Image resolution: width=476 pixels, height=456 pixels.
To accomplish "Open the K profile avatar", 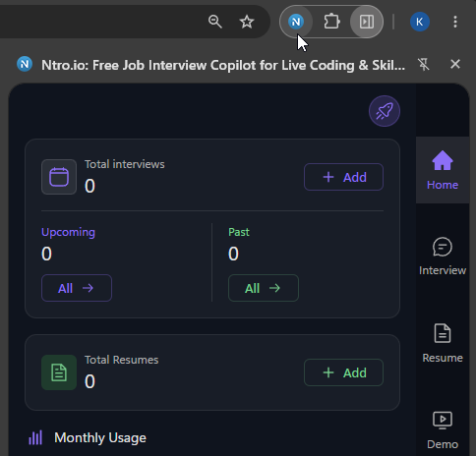I will click(x=420, y=22).
